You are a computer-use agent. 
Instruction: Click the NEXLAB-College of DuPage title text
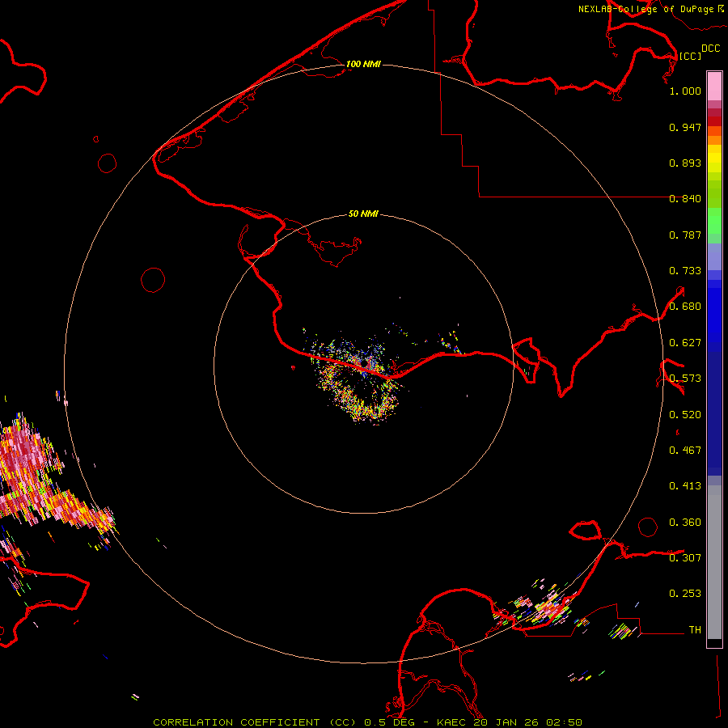645,9
